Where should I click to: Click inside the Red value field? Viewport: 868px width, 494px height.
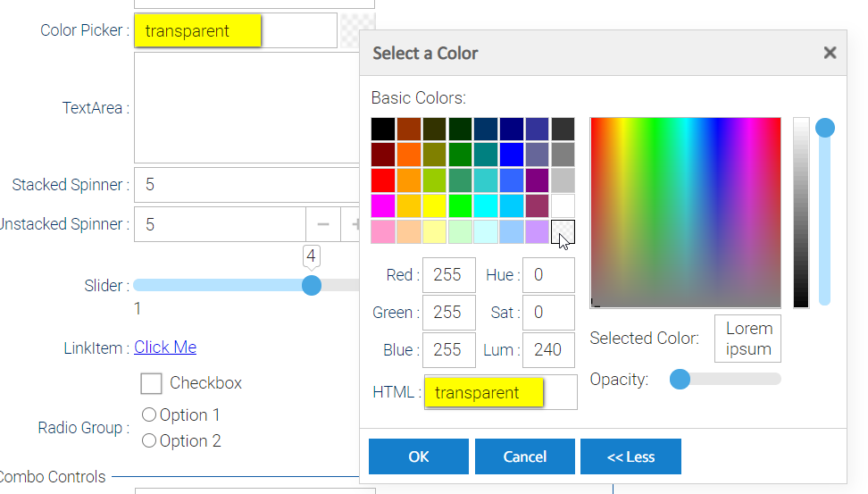click(x=448, y=275)
